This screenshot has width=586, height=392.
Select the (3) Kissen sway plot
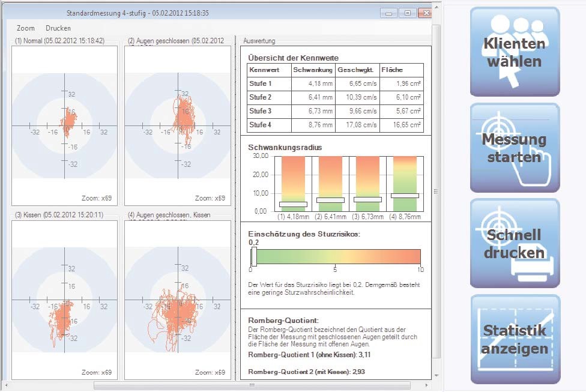pos(65,300)
